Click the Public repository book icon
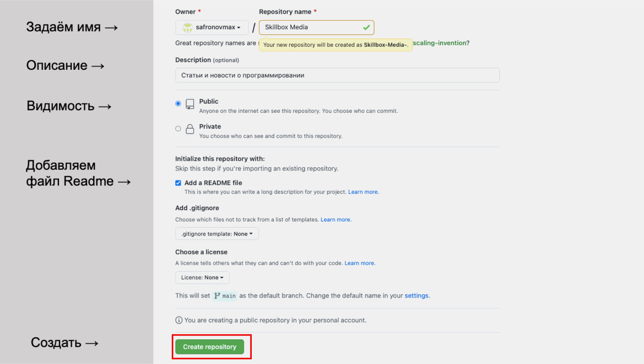Image resolution: width=644 pixels, height=364 pixels. pos(190,104)
